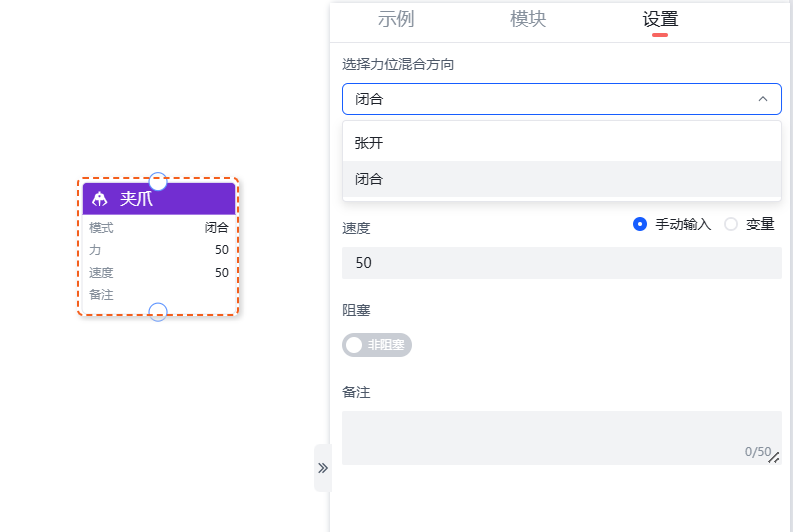
Task: Choose 张开 from the dropdown list
Action: tap(562, 143)
